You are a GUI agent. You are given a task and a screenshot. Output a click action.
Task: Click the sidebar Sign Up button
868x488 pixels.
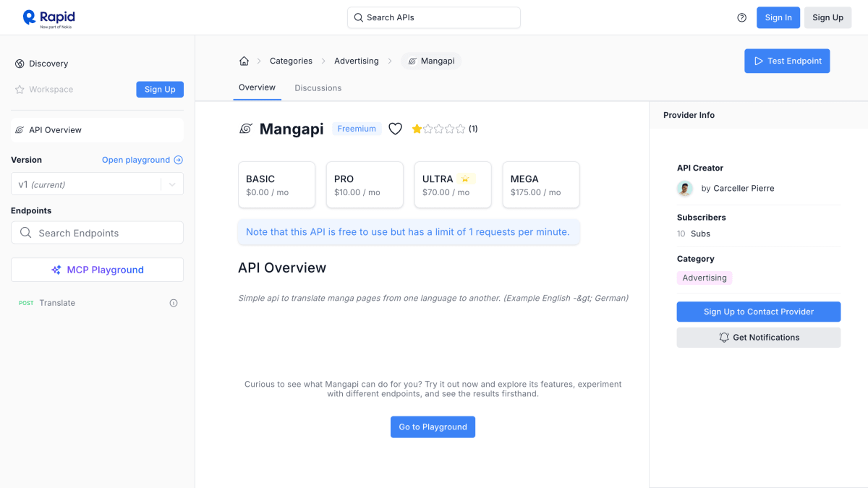point(160,90)
